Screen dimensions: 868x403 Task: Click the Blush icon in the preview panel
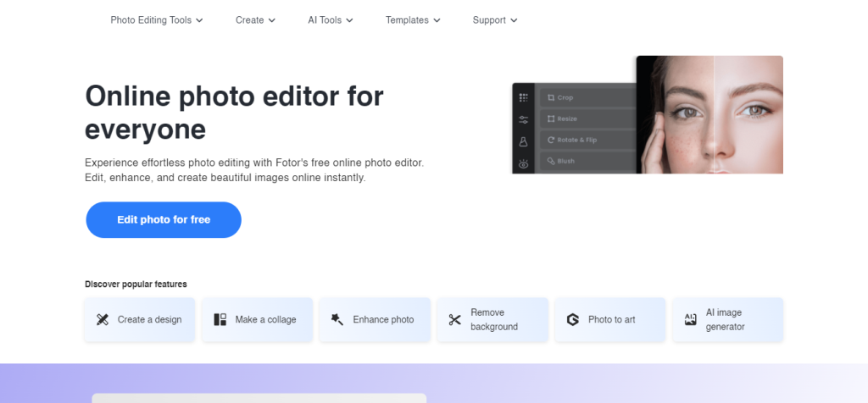(x=551, y=161)
